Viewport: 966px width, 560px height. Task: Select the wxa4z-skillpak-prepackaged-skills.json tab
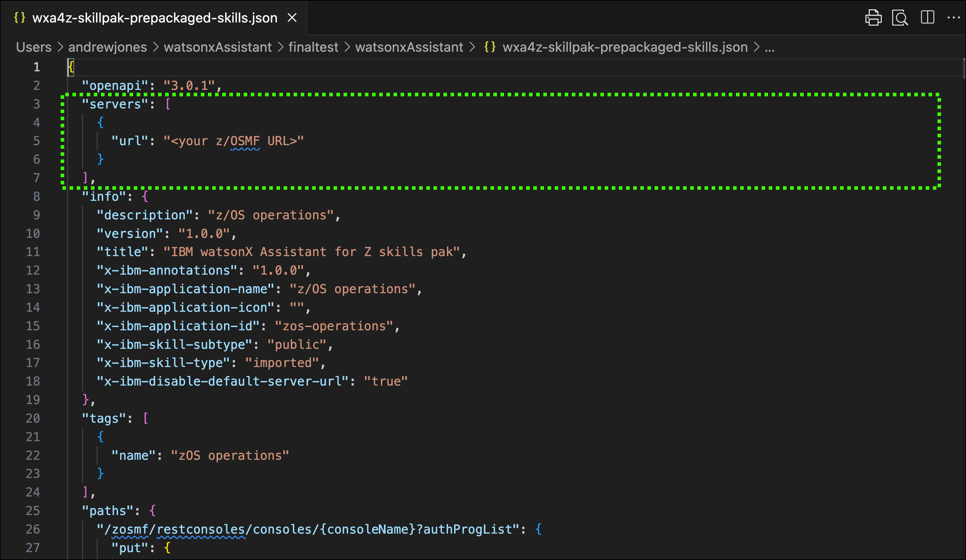coord(154,18)
